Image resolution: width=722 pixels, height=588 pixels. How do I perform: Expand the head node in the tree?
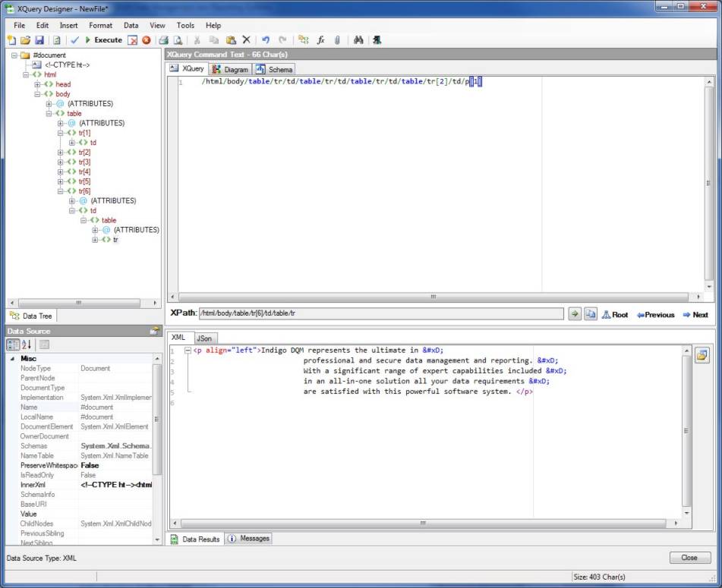[x=38, y=84]
